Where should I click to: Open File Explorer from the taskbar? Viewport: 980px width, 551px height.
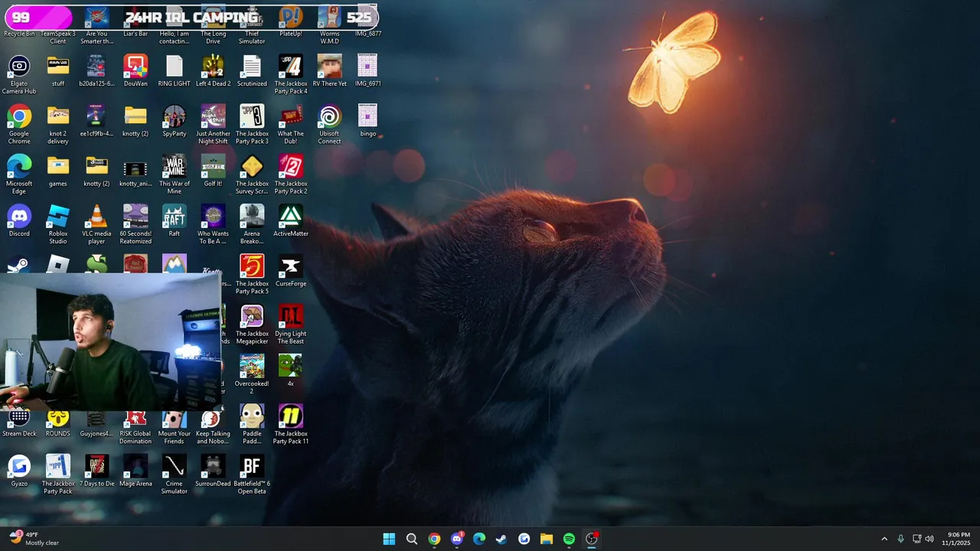point(546,539)
